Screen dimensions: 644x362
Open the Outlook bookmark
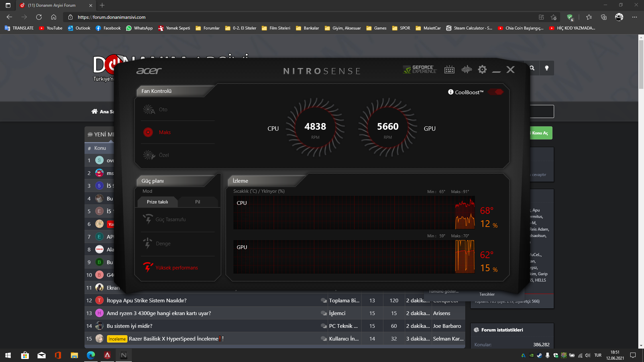pos(79,28)
